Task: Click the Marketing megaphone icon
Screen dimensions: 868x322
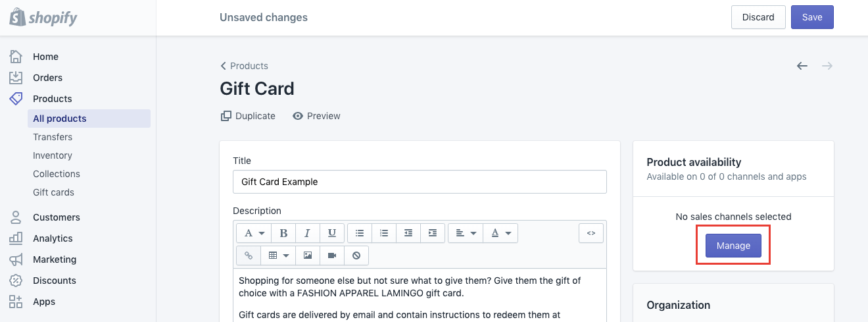Action: coord(16,259)
